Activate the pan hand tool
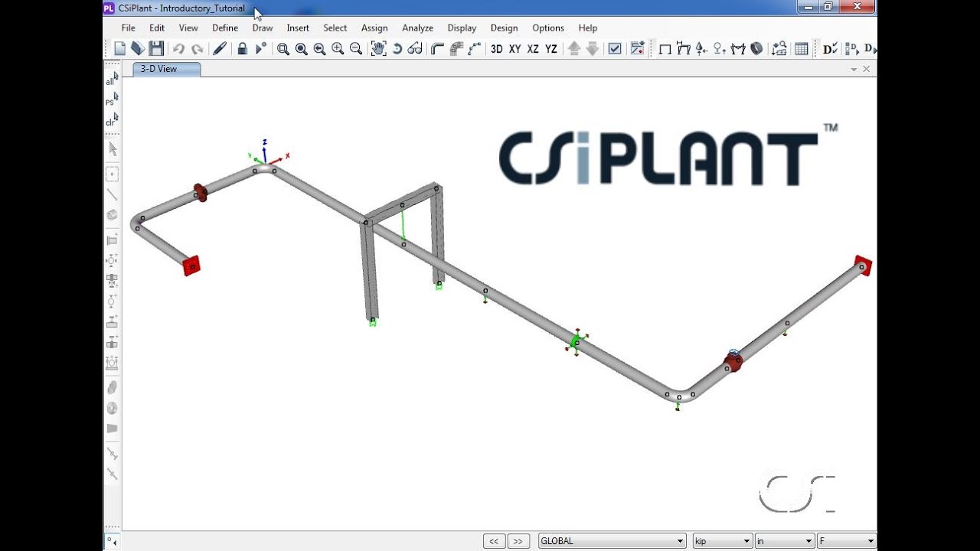Image resolution: width=980 pixels, height=551 pixels. pyautogui.click(x=378, y=49)
